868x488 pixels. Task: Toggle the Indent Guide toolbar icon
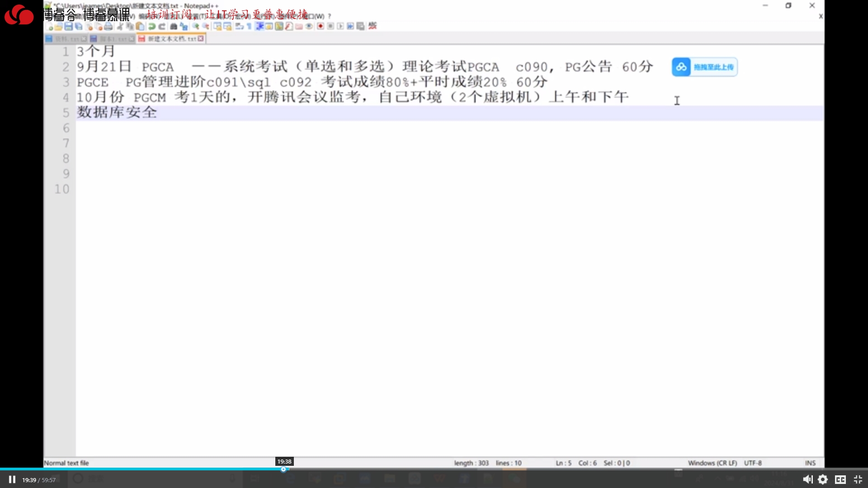coord(259,26)
